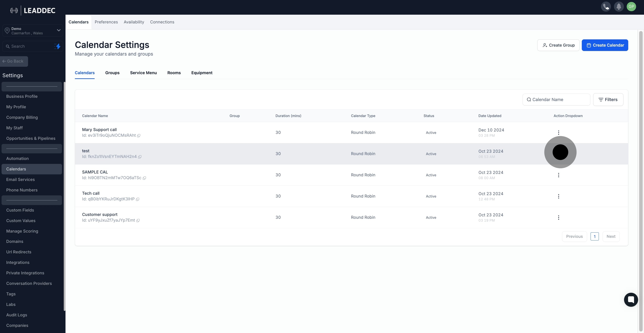Viewport: 644px width, 333px height.
Task: Open the Rooms sub-tab
Action: [x=174, y=73]
